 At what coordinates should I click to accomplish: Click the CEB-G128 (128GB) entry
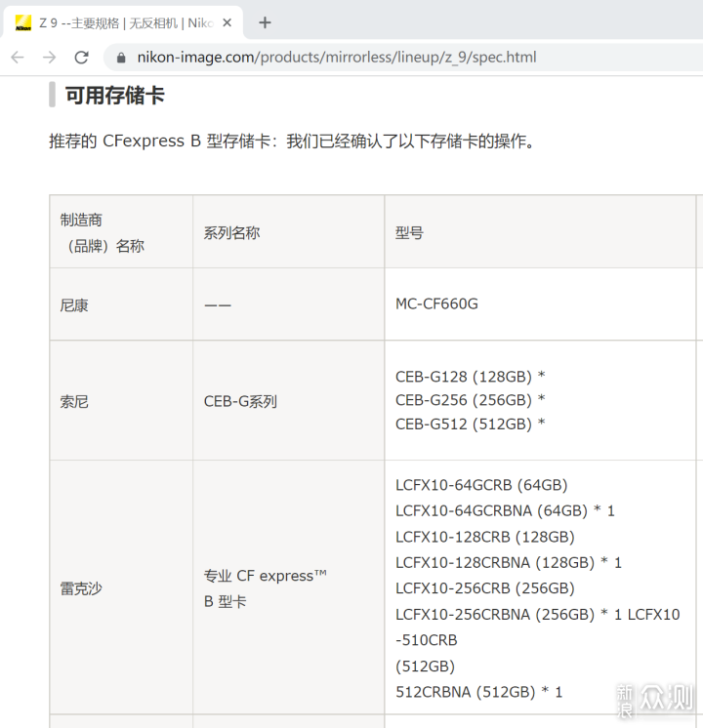click(x=471, y=376)
